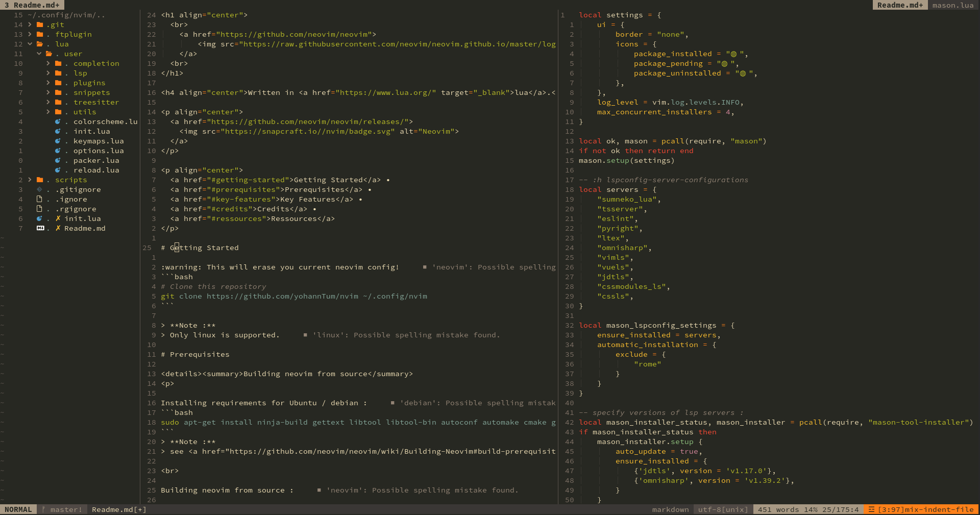This screenshot has height=515, width=980.
Task: Click the file icon beside .ignore
Action: pos(39,199)
